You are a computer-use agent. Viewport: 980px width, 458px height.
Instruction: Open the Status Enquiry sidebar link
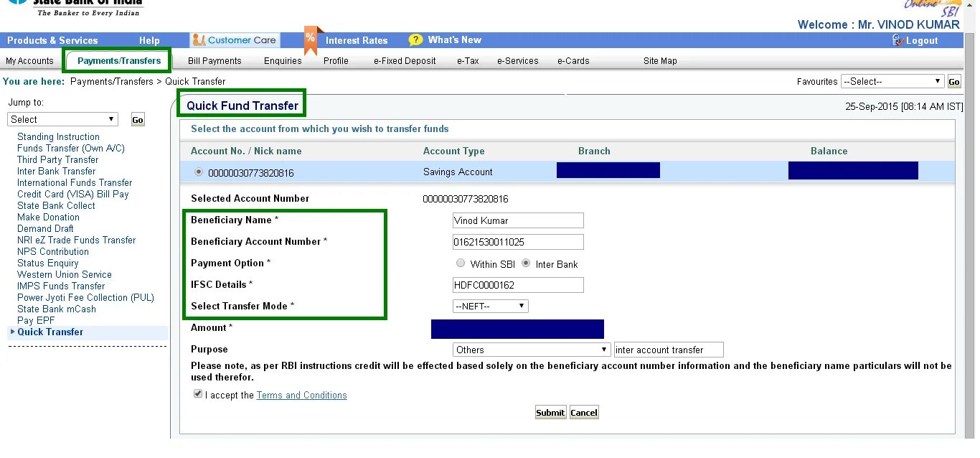click(x=48, y=263)
